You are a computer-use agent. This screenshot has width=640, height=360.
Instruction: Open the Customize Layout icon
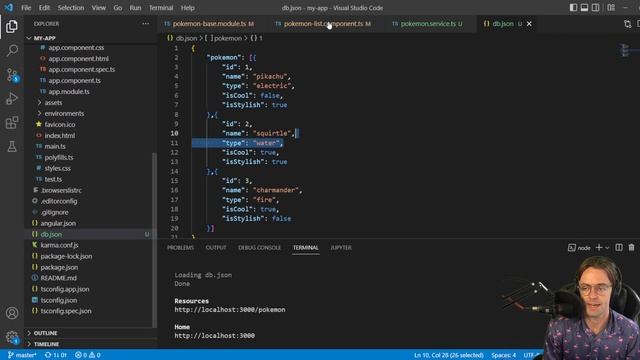pyautogui.click(x=611, y=7)
